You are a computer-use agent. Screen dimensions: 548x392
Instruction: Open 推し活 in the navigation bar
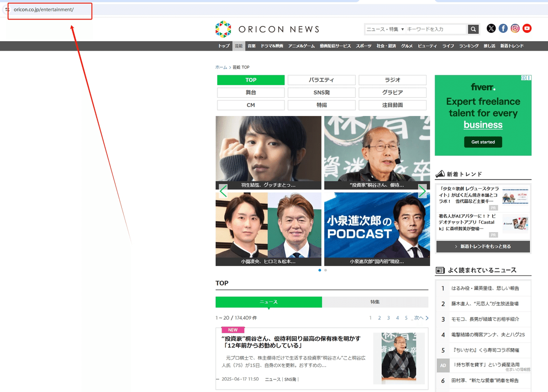click(490, 46)
